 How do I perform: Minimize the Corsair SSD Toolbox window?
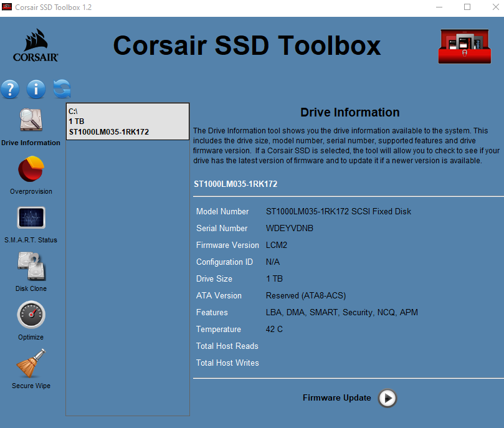(x=439, y=7)
